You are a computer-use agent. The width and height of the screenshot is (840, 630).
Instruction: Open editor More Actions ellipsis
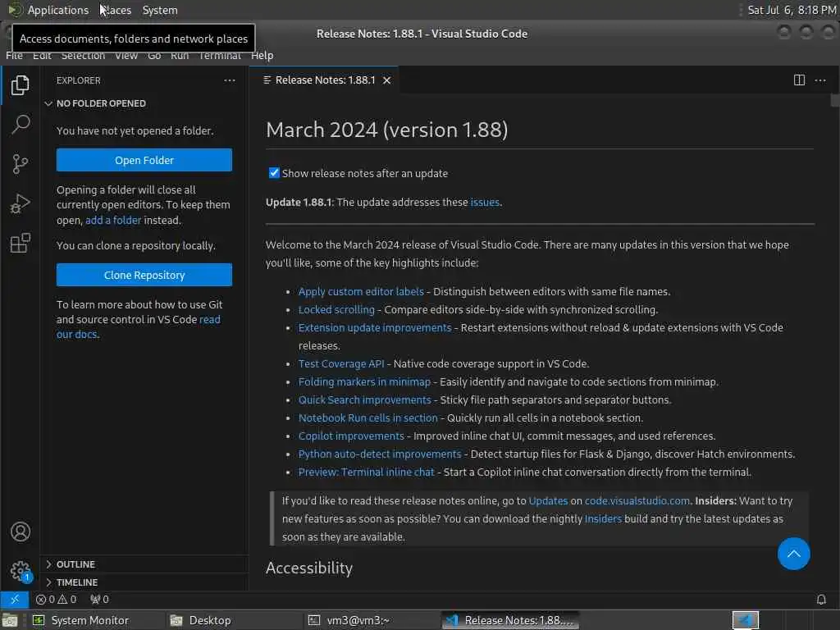coord(820,80)
